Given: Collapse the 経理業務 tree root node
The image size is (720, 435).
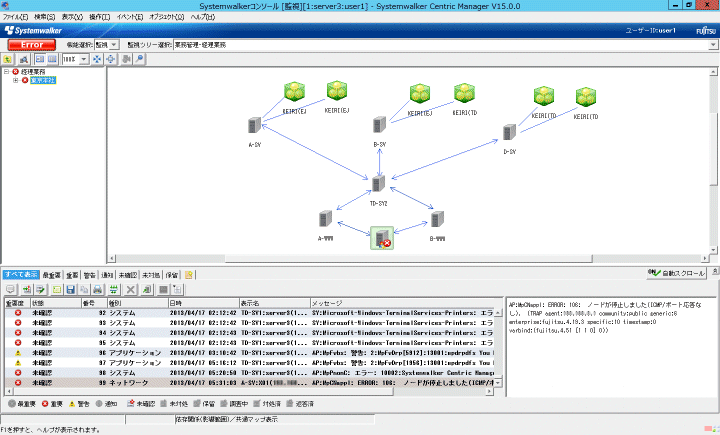Looking at the screenshot, I should 6,72.
